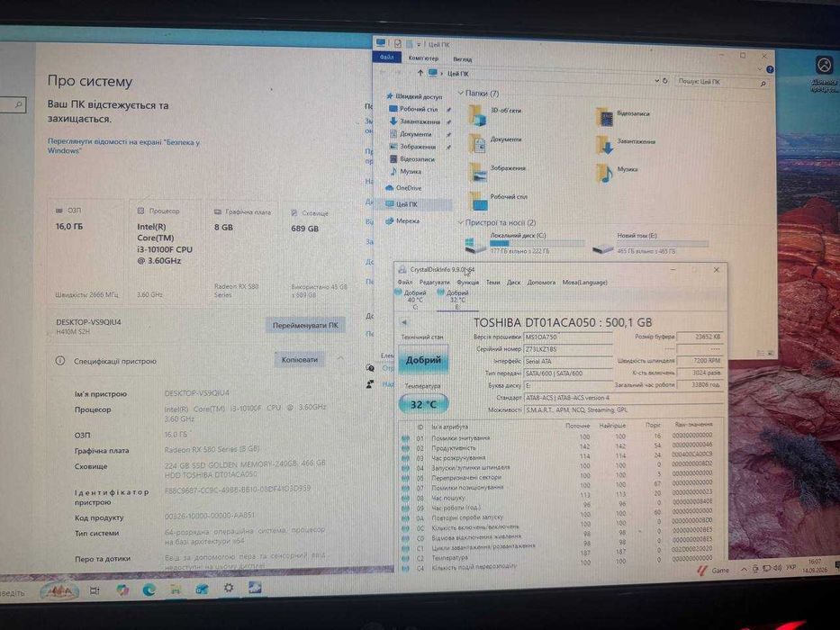
Task: Select the Температура attribute row
Action: 557,558
